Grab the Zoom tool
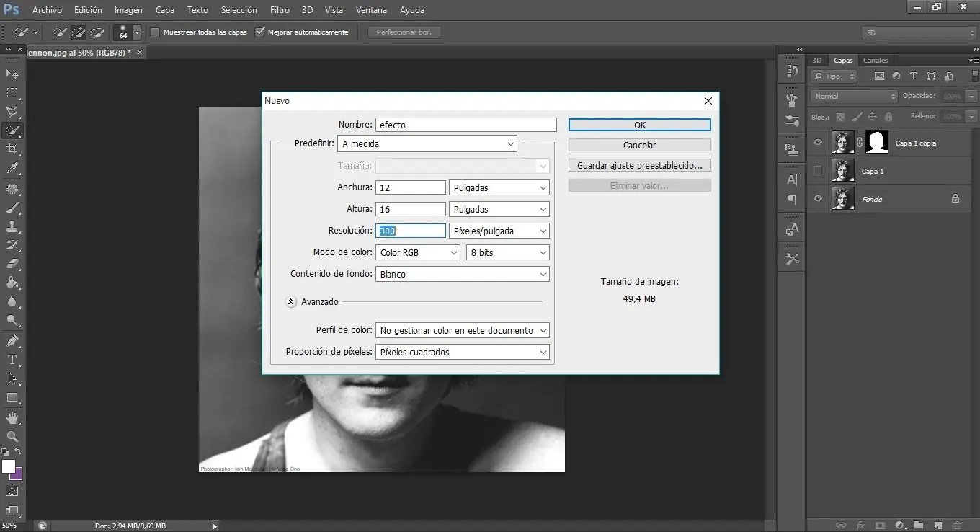Screen dimensions: 980x532 [x=12, y=437]
